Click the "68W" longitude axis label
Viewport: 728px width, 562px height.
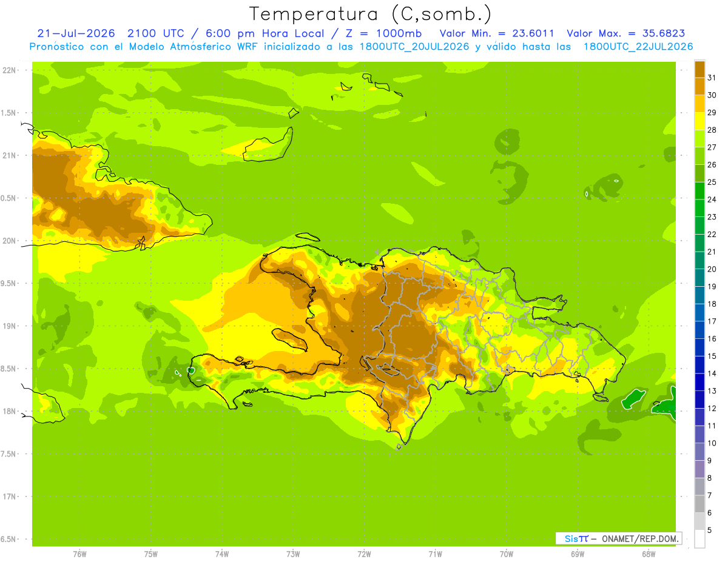649,554
